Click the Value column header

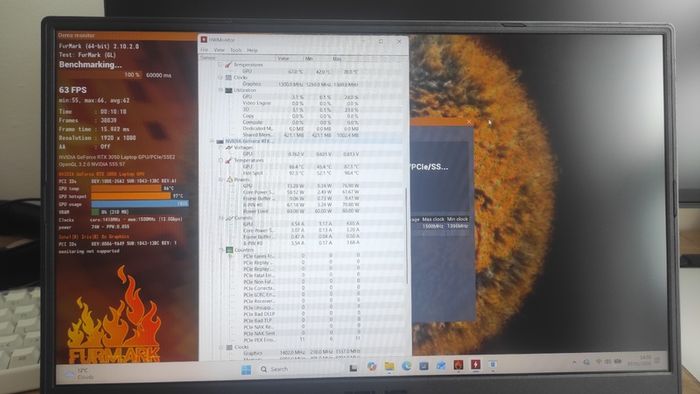[x=288, y=58]
